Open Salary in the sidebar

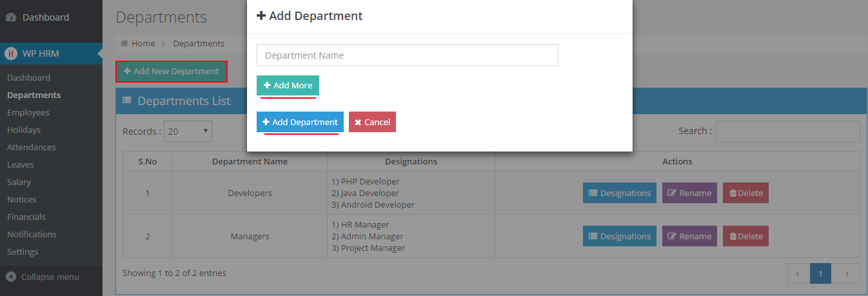[x=19, y=182]
